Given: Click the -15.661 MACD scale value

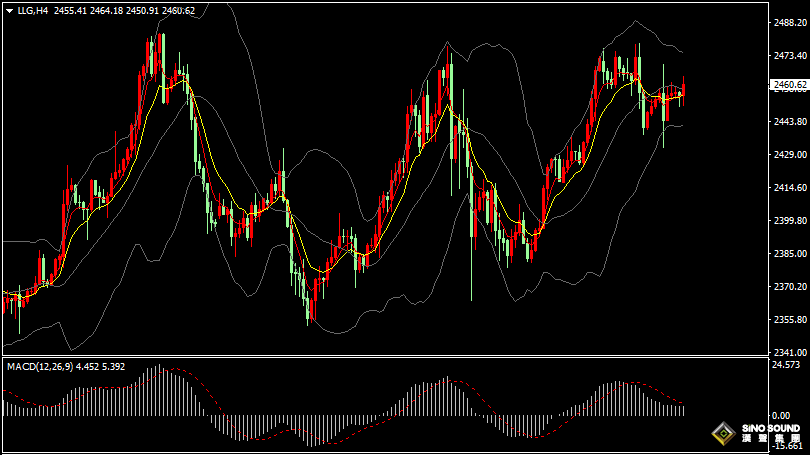Looking at the screenshot, I should (x=788, y=447).
